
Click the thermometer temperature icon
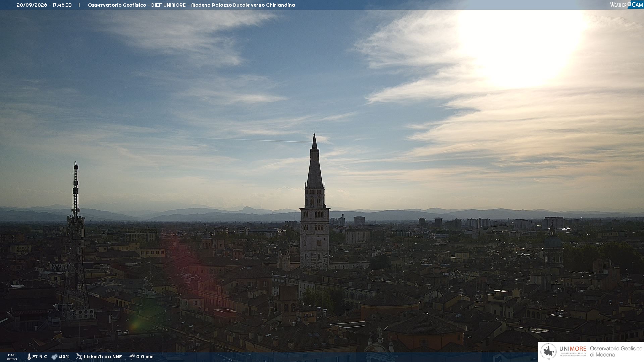[x=29, y=357]
